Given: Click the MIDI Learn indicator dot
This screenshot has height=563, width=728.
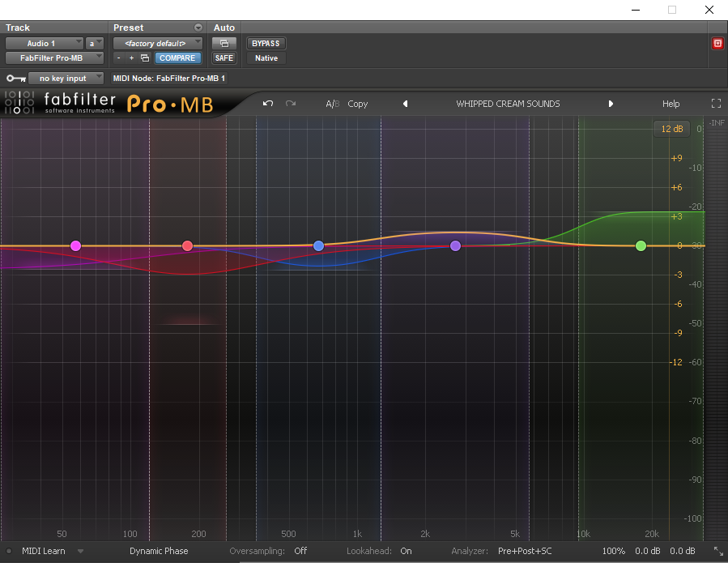Looking at the screenshot, I should (9, 552).
